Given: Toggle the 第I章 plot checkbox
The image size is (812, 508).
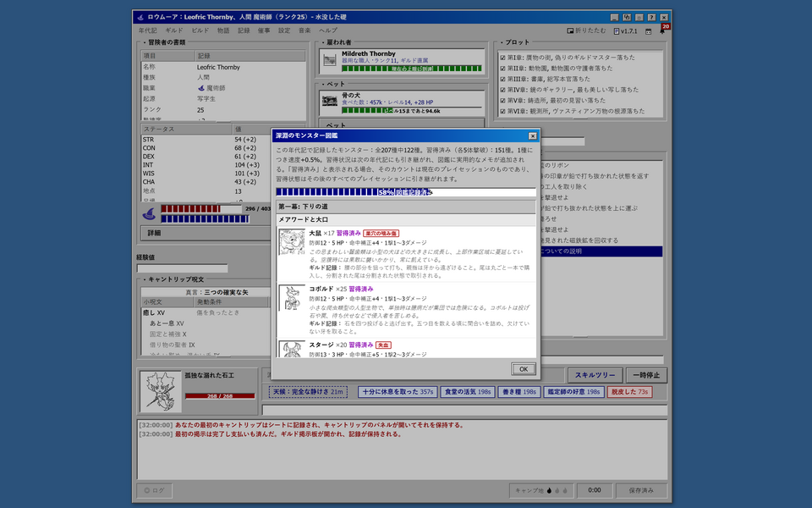Looking at the screenshot, I should [502, 58].
